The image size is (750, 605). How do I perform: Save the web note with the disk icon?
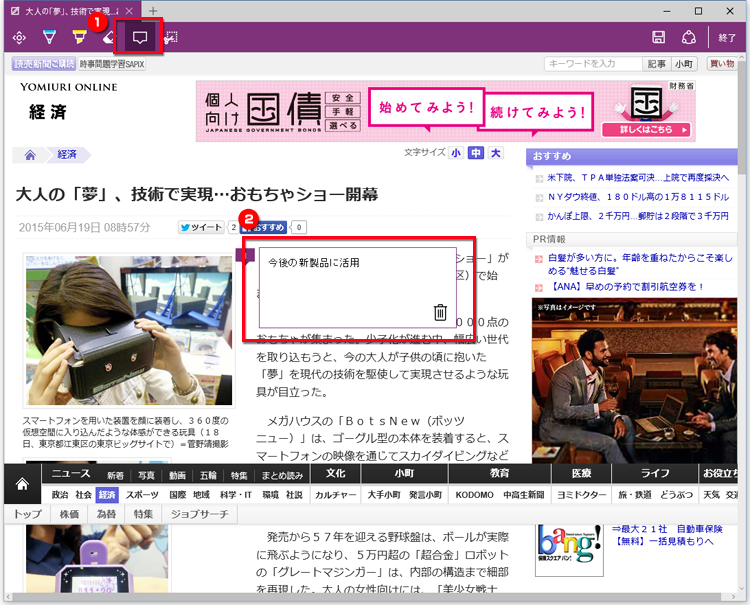[658, 38]
